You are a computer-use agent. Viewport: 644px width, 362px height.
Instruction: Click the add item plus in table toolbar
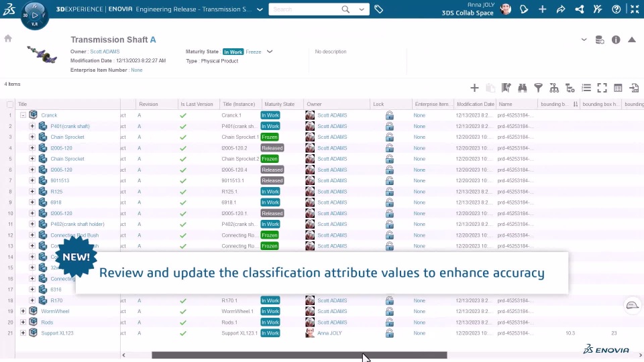474,88
